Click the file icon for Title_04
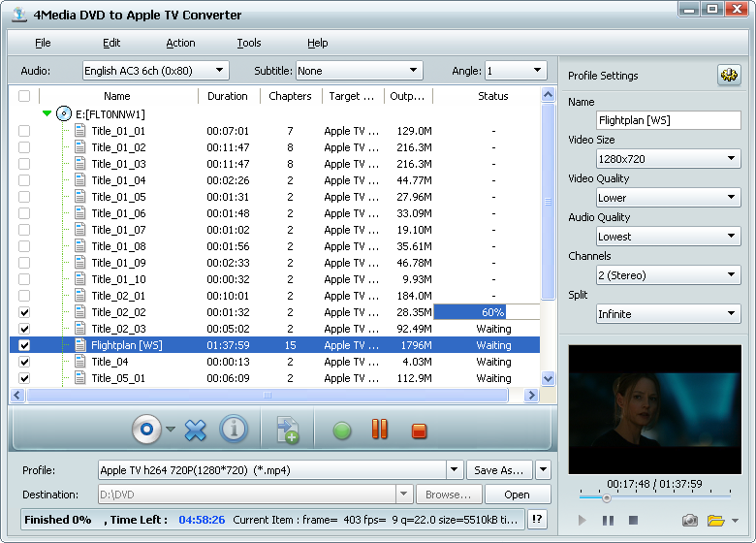Screen dimensions: 756x543 (80, 362)
